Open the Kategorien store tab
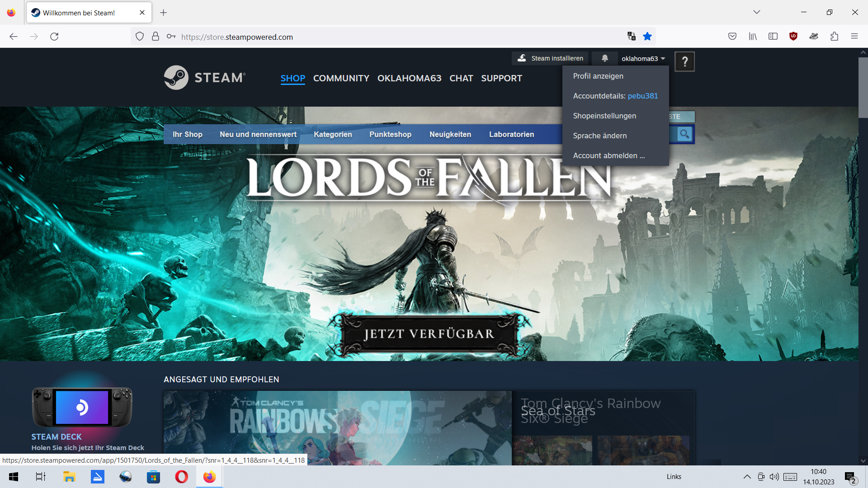868x488 pixels. pyautogui.click(x=333, y=134)
